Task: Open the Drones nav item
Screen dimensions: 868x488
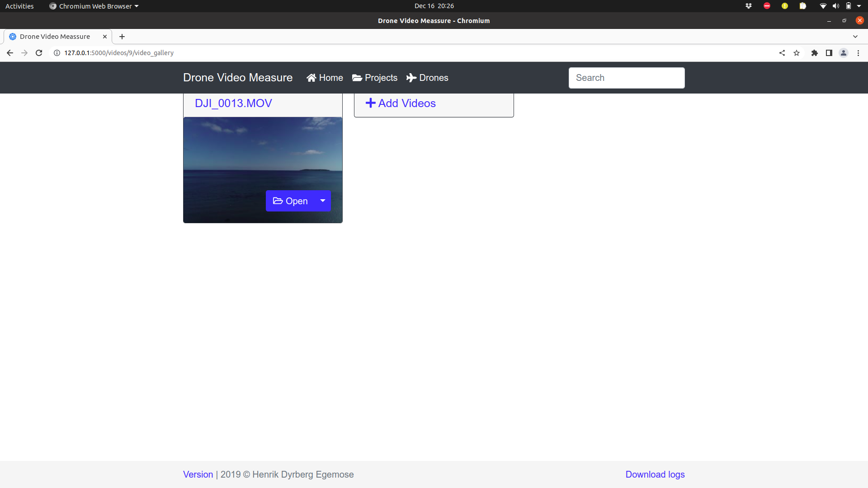Action: (427, 78)
